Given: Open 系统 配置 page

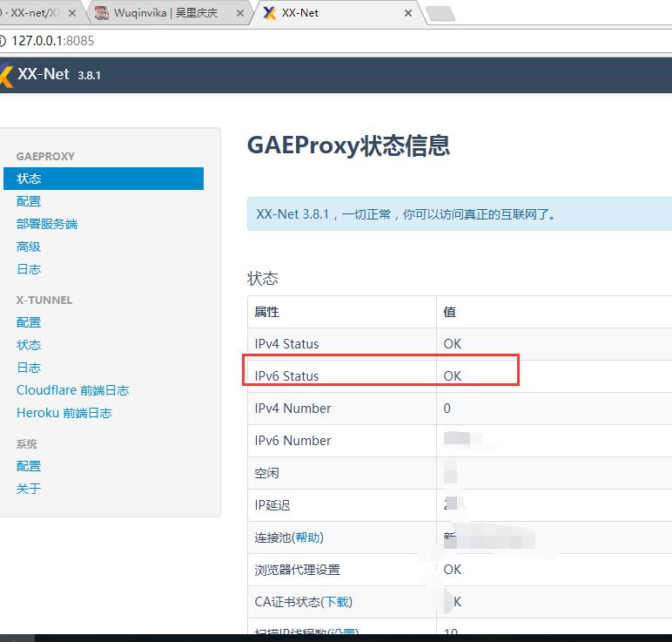Looking at the screenshot, I should tap(29, 466).
